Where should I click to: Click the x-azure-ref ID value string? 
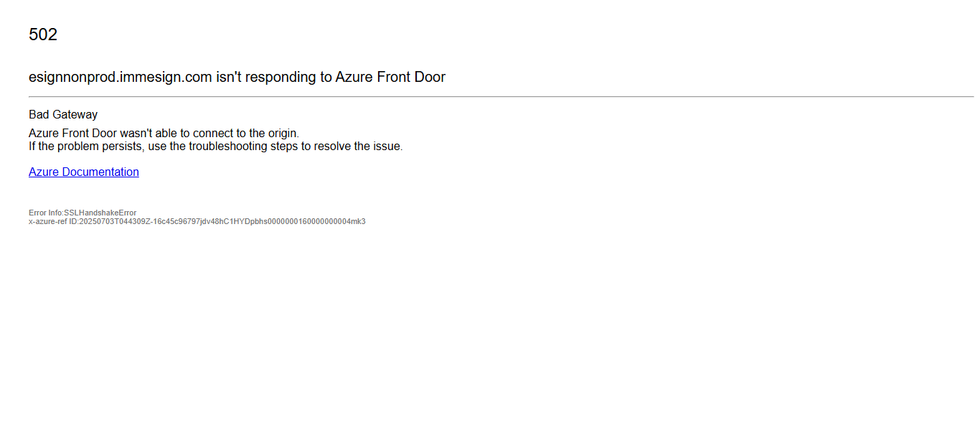(x=222, y=221)
